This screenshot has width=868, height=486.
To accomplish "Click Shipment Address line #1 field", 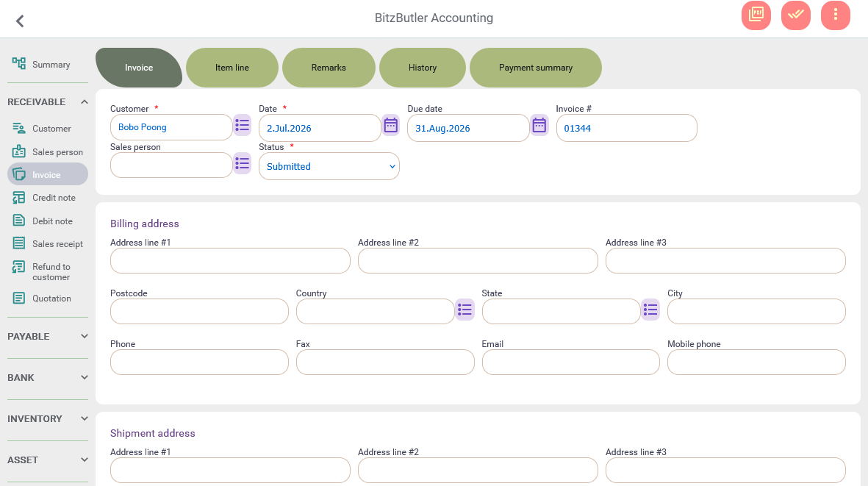I will coord(230,470).
